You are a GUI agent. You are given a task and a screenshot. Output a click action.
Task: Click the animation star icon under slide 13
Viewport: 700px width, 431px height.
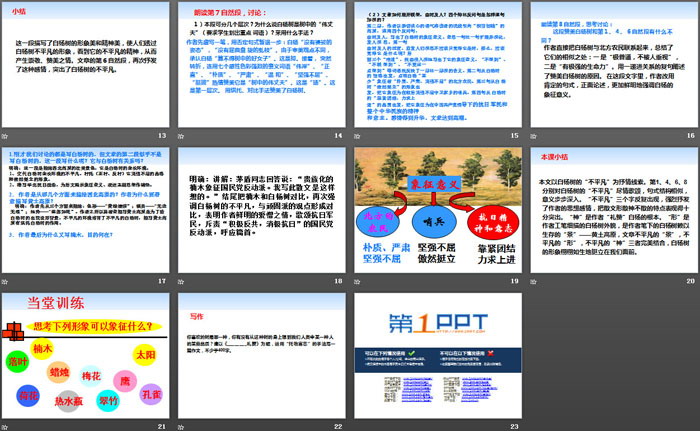tap(4, 136)
